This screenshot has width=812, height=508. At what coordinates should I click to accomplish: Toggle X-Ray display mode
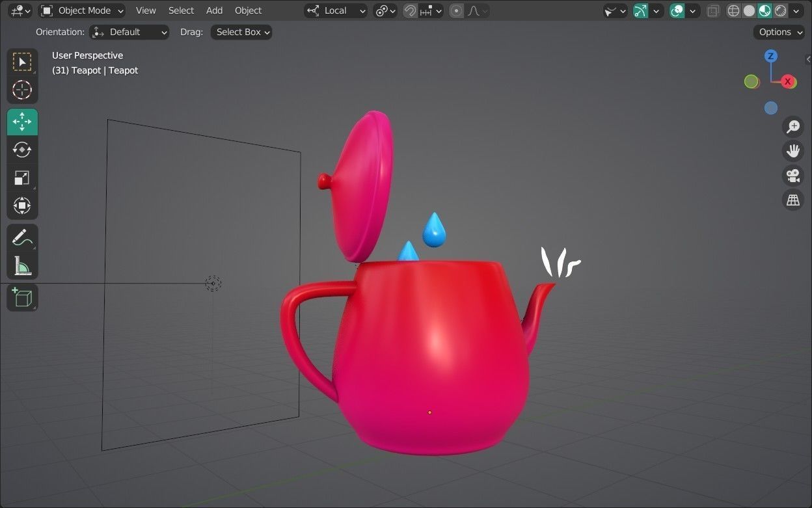tap(713, 10)
